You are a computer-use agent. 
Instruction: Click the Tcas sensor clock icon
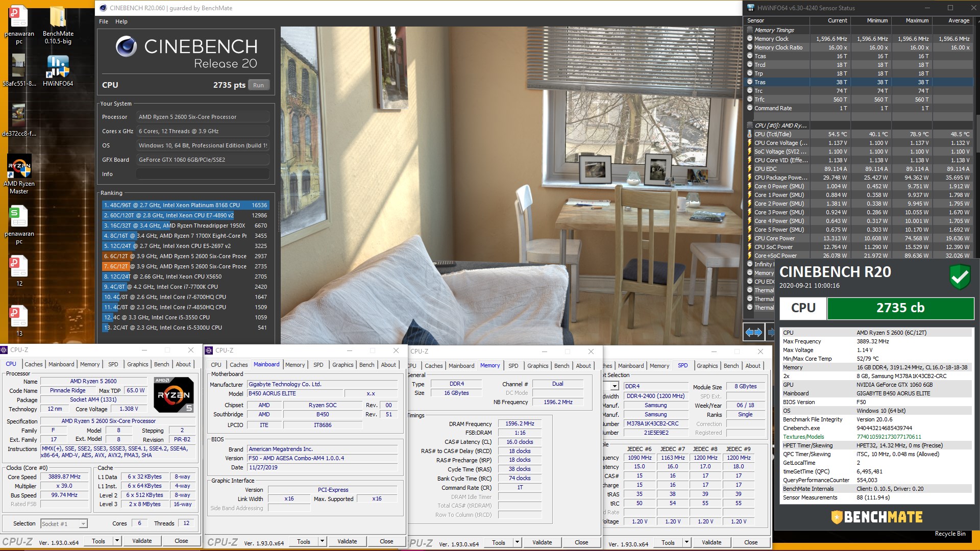tap(750, 56)
